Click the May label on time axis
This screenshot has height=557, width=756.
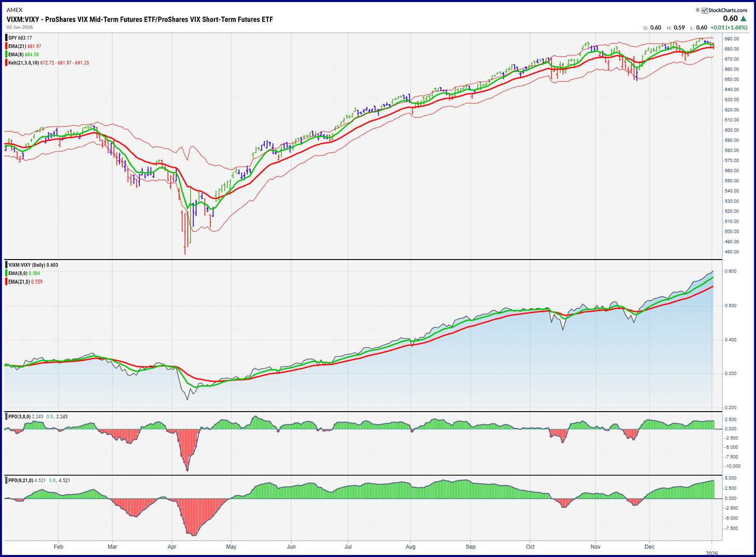[231, 547]
